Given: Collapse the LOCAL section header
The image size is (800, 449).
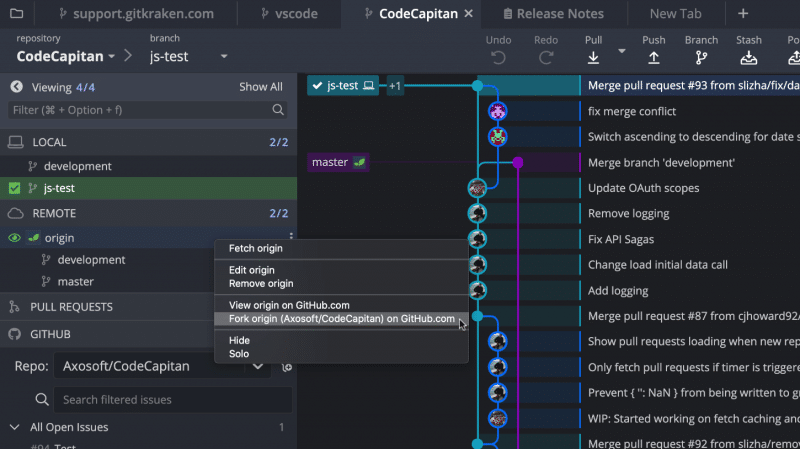Looking at the screenshot, I should click(x=148, y=142).
